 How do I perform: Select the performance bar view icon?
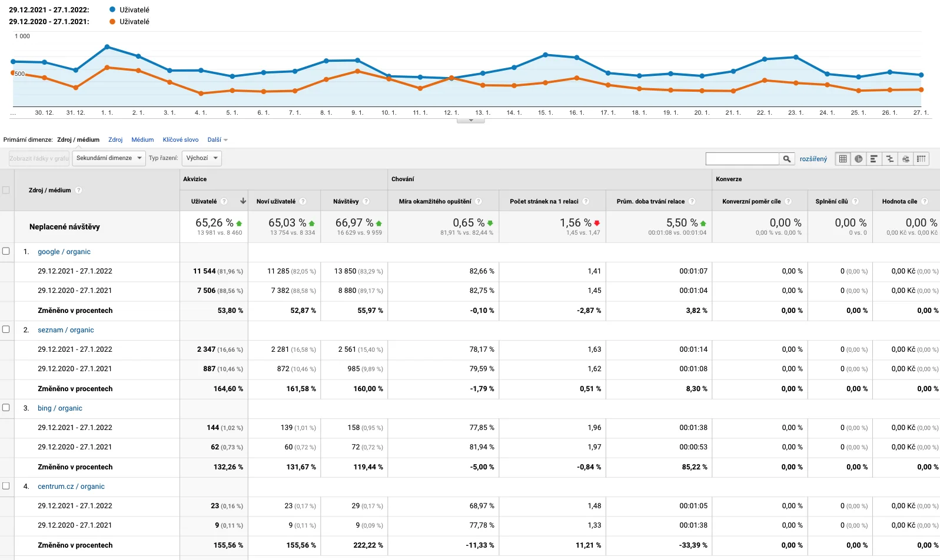(874, 159)
